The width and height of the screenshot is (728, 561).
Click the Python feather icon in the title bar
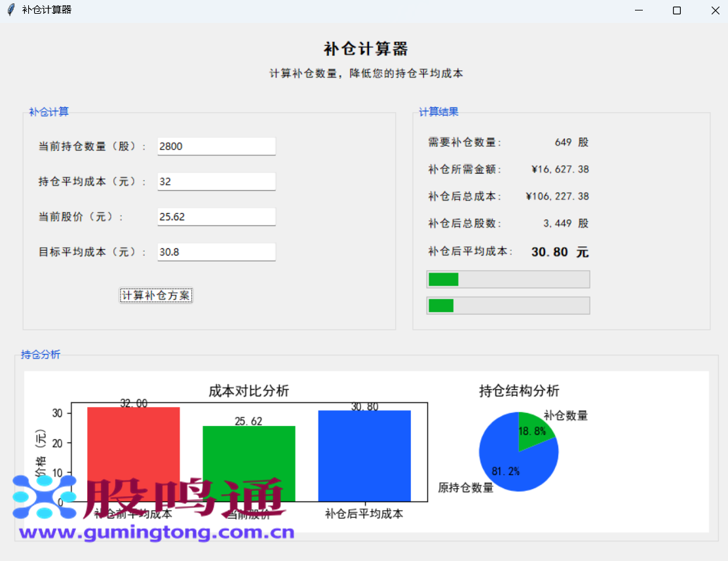[9, 10]
